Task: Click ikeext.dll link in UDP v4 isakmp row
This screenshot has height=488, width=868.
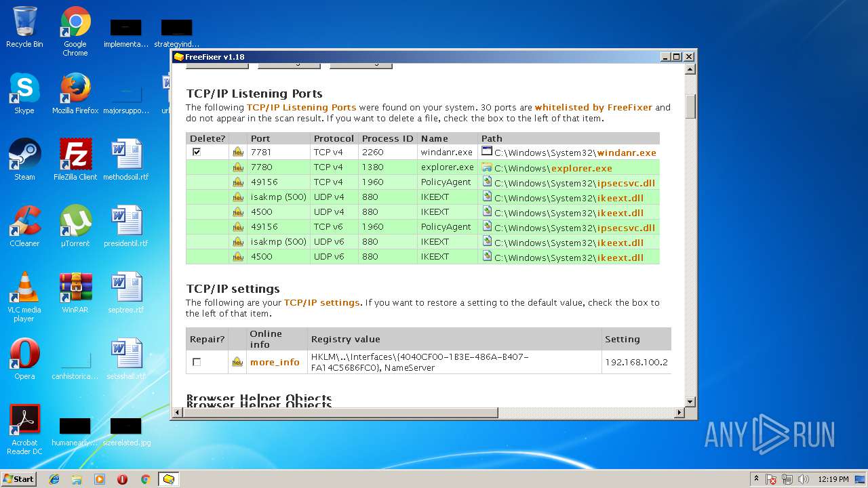Action: point(620,198)
